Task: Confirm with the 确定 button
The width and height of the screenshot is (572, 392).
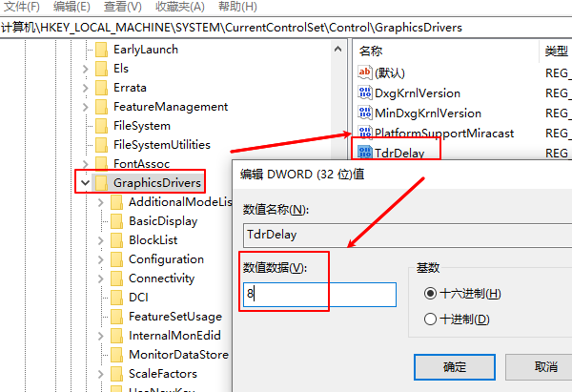Action: coord(455,367)
